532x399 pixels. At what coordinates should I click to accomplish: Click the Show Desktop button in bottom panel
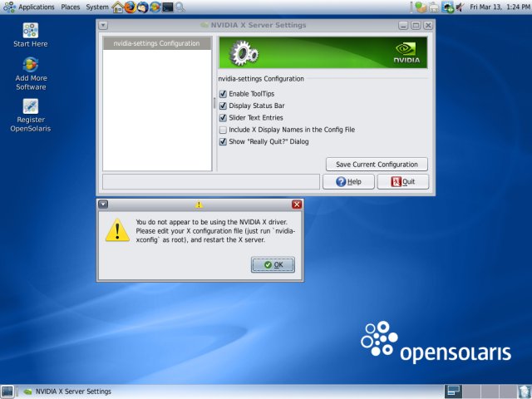[7, 392]
